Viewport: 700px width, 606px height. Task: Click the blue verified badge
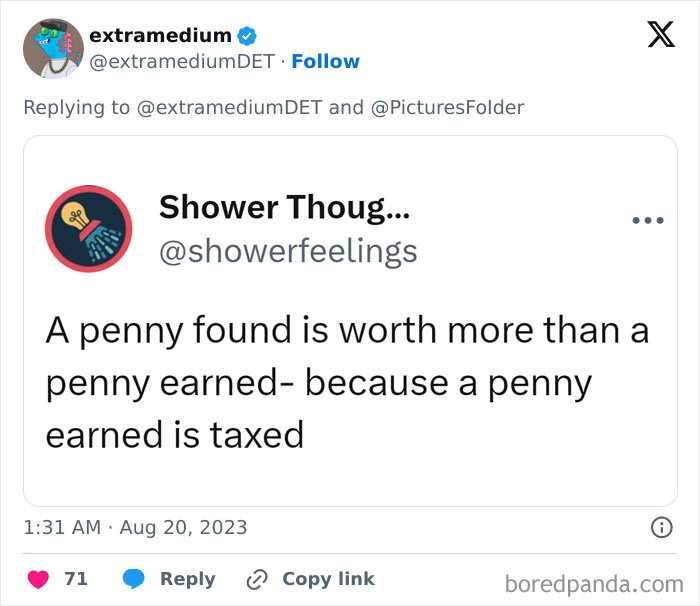click(x=247, y=36)
